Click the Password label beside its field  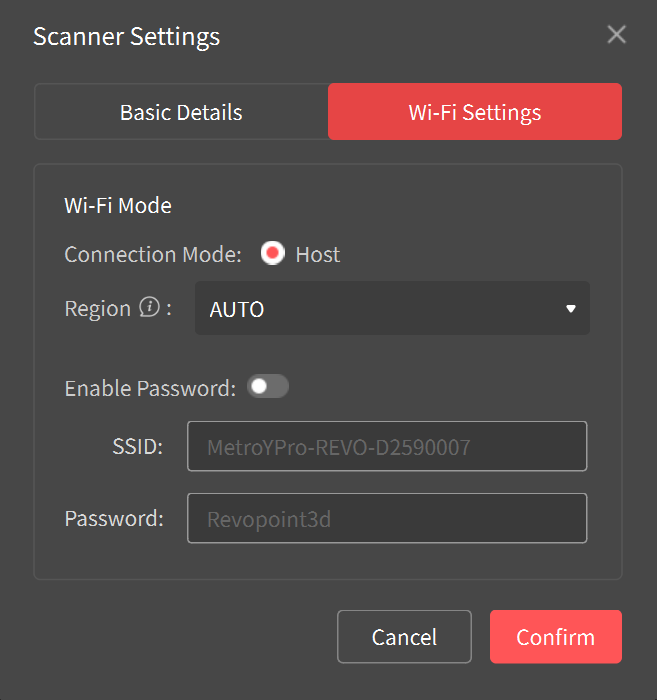[x=114, y=519]
